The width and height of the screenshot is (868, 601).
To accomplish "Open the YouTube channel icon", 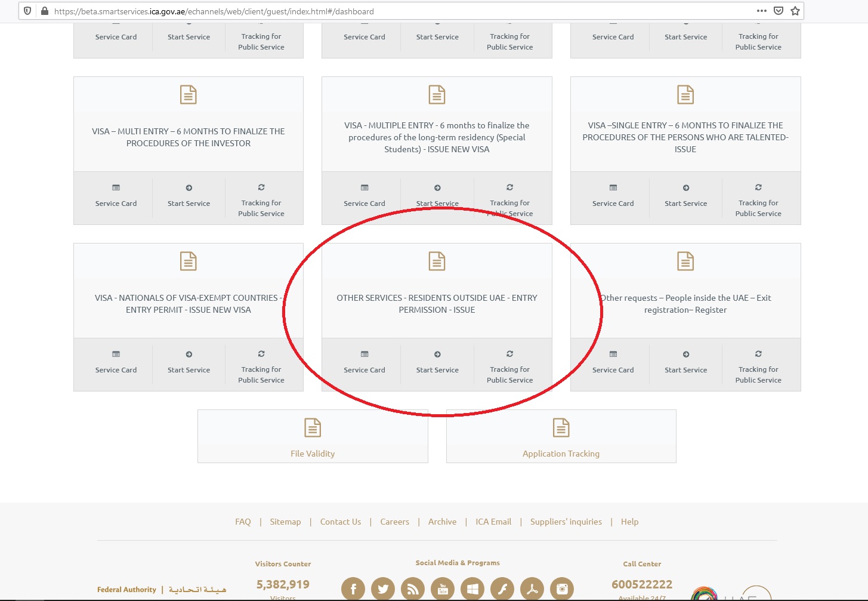I will pyautogui.click(x=443, y=588).
